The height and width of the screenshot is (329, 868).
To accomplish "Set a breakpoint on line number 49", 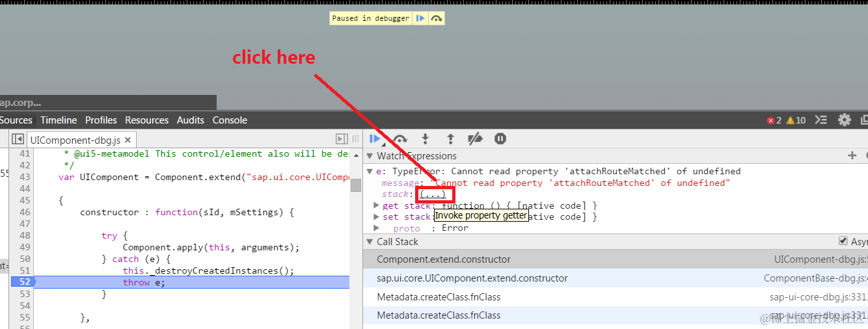I will [25, 247].
